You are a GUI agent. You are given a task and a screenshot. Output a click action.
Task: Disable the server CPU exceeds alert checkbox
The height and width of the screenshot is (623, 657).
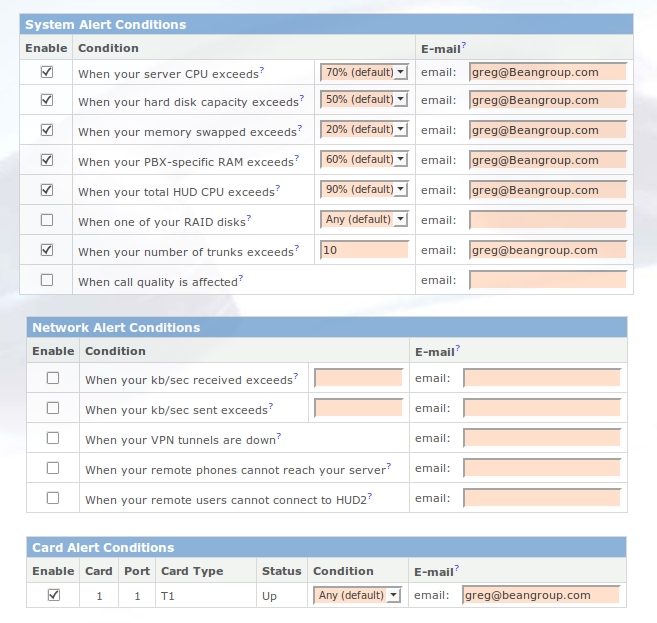[47, 72]
